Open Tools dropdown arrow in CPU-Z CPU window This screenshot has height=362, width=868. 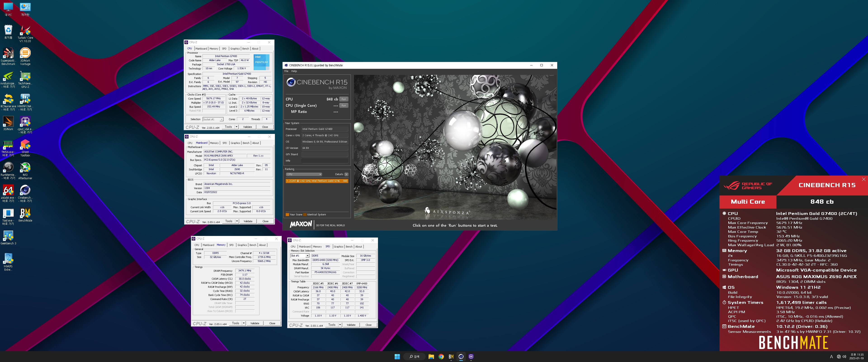[236, 127]
